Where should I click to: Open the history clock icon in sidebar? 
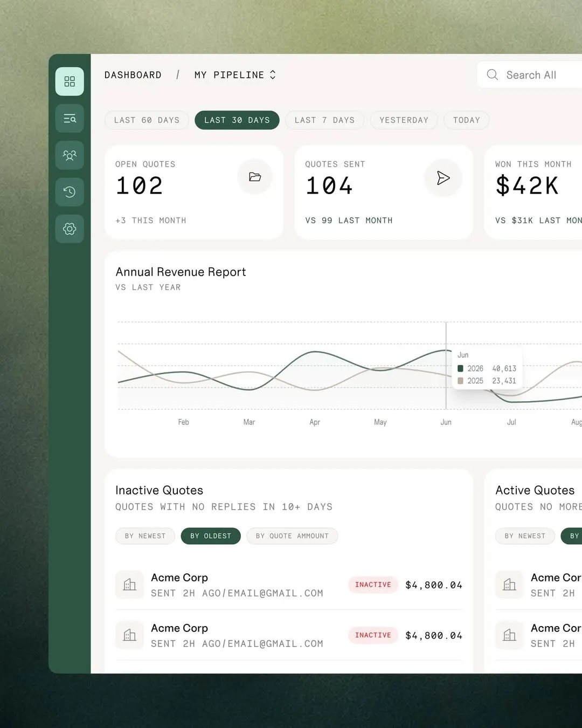[x=70, y=192]
